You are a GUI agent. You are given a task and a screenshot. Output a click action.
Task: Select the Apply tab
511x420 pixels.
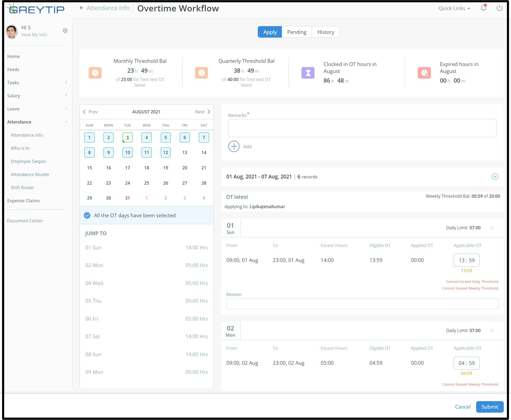pos(270,32)
